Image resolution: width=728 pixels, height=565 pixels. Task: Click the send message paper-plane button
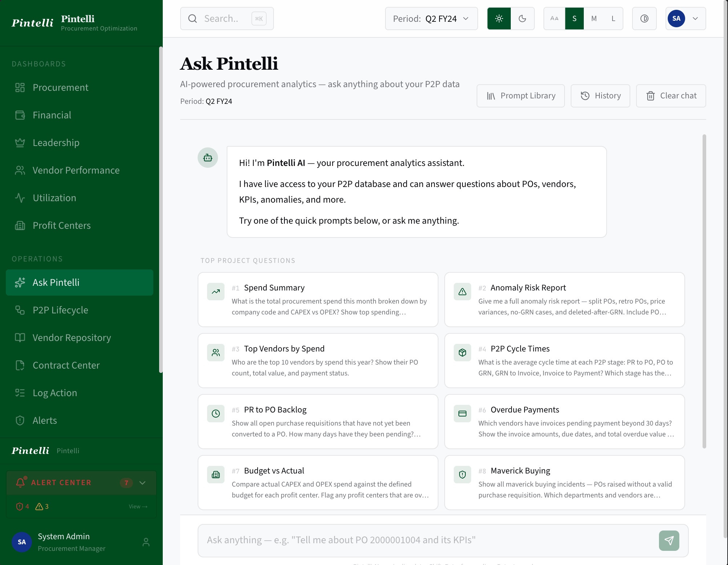[669, 541]
